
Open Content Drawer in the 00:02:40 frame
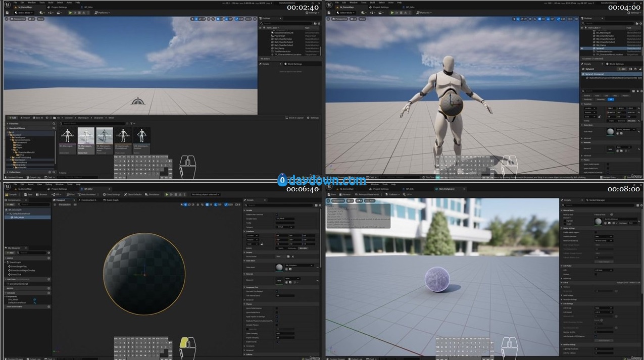[x=15, y=177]
